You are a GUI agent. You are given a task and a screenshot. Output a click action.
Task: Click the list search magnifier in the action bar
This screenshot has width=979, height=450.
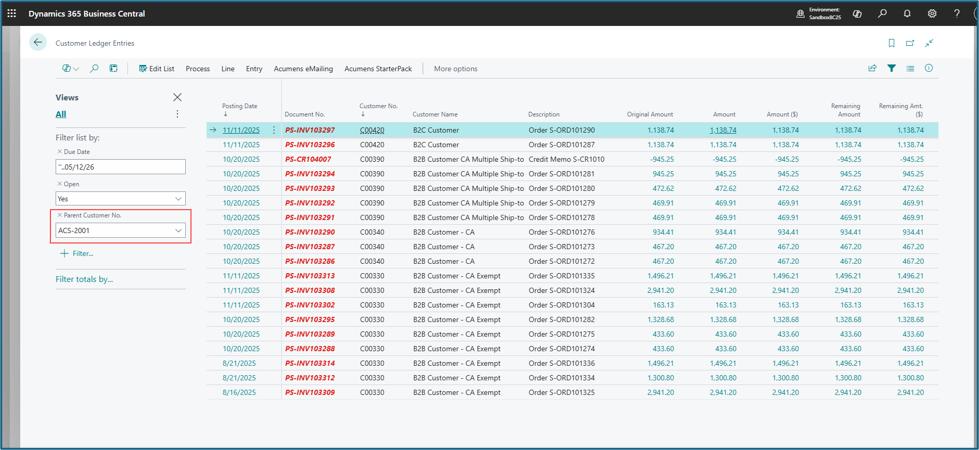point(94,69)
